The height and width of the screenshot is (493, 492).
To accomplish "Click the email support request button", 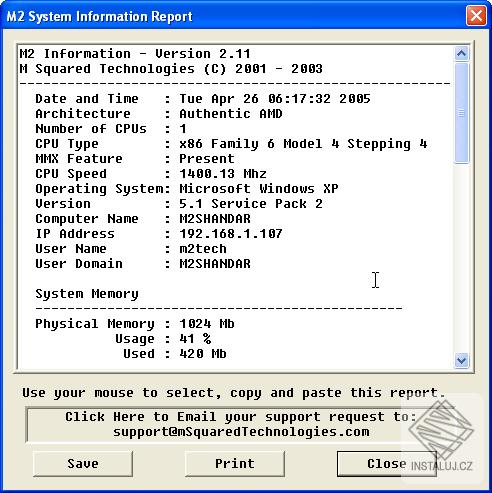I will (x=241, y=424).
